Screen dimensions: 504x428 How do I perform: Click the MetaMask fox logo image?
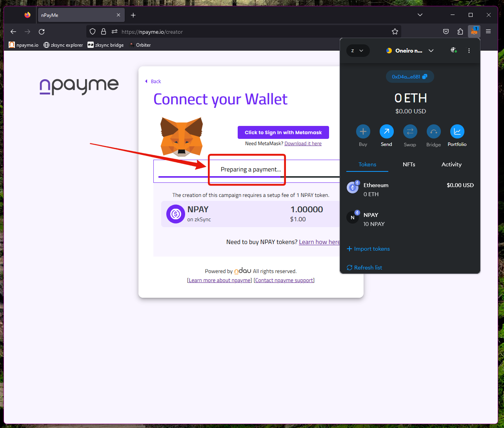click(182, 137)
